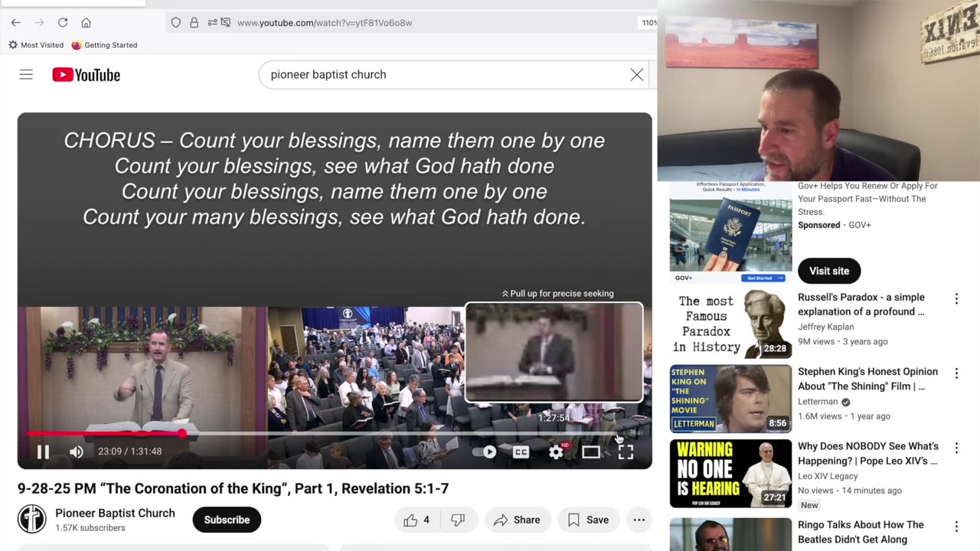
Task: Click the video title Coronation of the King
Action: pyautogui.click(x=233, y=488)
